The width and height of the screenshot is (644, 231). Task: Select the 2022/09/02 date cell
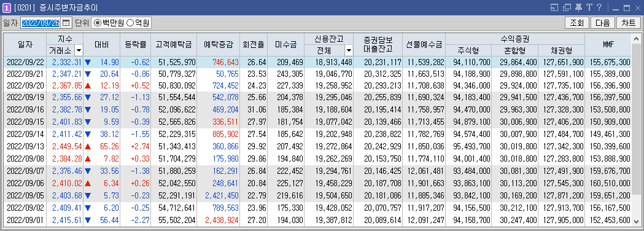click(25, 208)
